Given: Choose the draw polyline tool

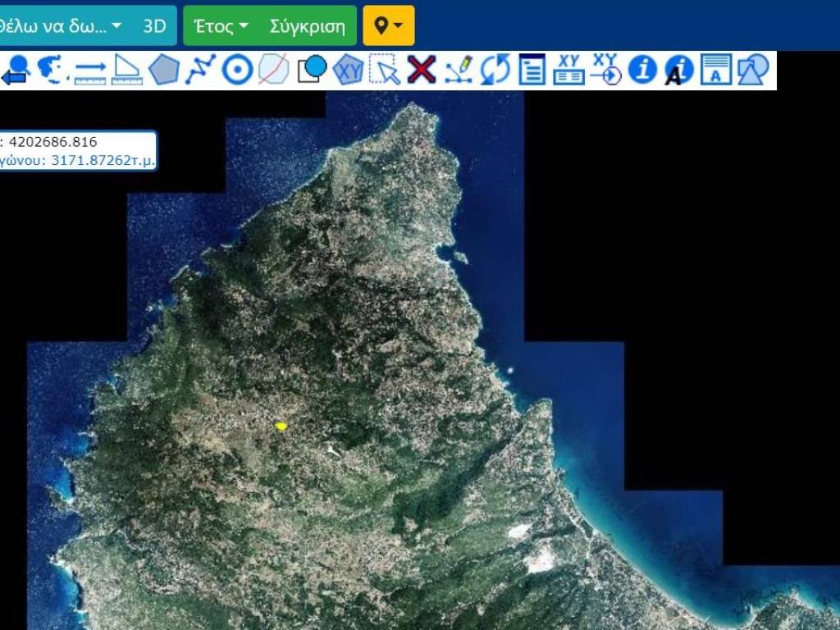Looking at the screenshot, I should pyautogui.click(x=200, y=70).
